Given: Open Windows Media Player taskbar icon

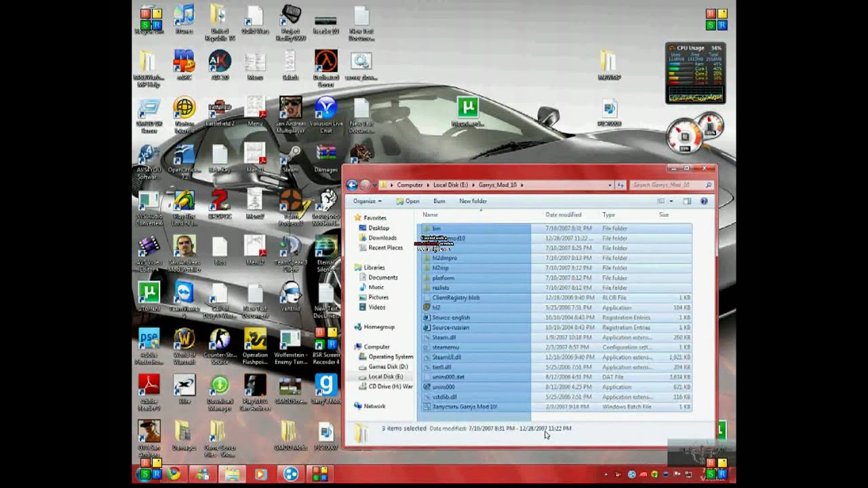Looking at the screenshot, I should pos(262,474).
